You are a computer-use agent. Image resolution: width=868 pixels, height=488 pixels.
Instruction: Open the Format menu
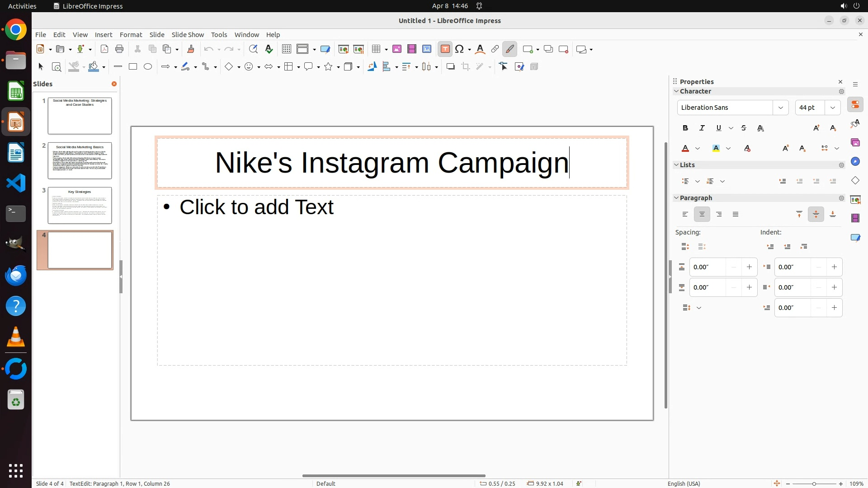tap(131, 35)
